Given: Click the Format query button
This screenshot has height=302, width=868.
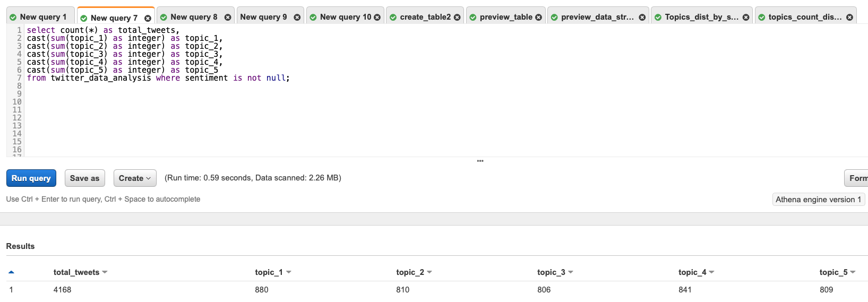Looking at the screenshot, I should tap(856, 178).
